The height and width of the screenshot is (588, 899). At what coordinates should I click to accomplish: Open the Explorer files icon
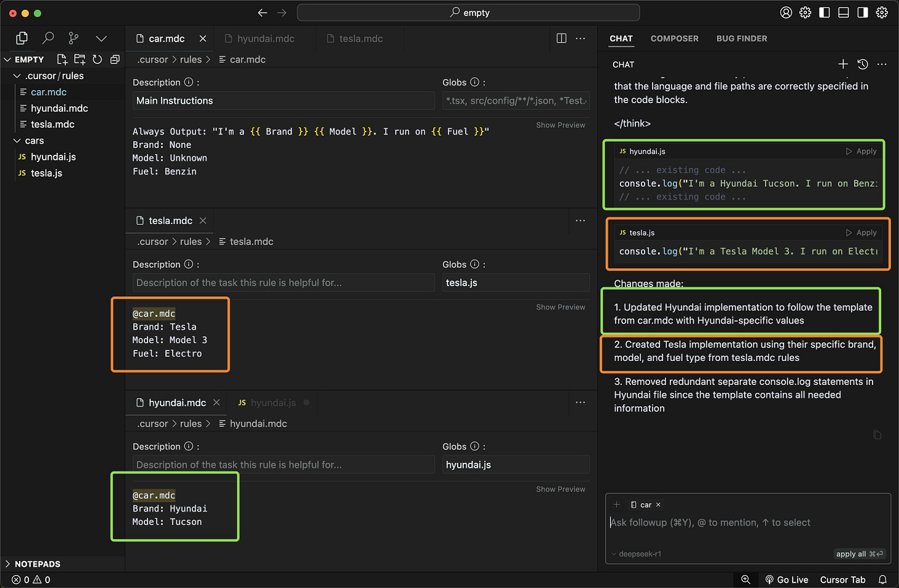click(22, 38)
